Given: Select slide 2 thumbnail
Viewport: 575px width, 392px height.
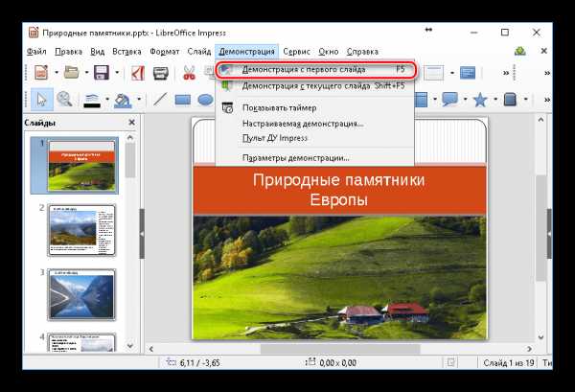Looking at the screenshot, I should click(x=81, y=230).
